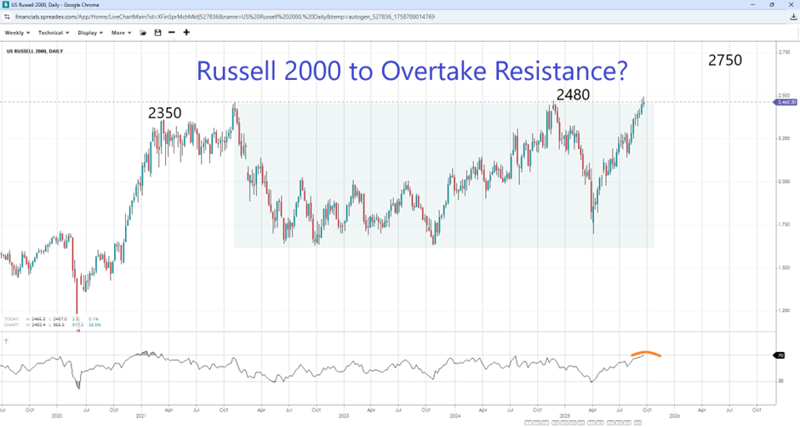Zoom in using the plus icon

click(x=187, y=32)
